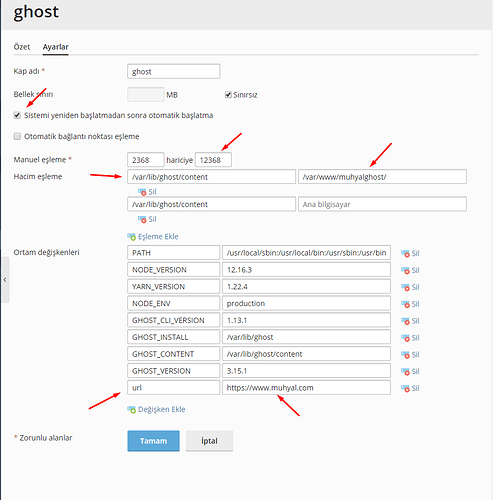Click the İptal button
Screen dimensions: 493x500
[209, 441]
